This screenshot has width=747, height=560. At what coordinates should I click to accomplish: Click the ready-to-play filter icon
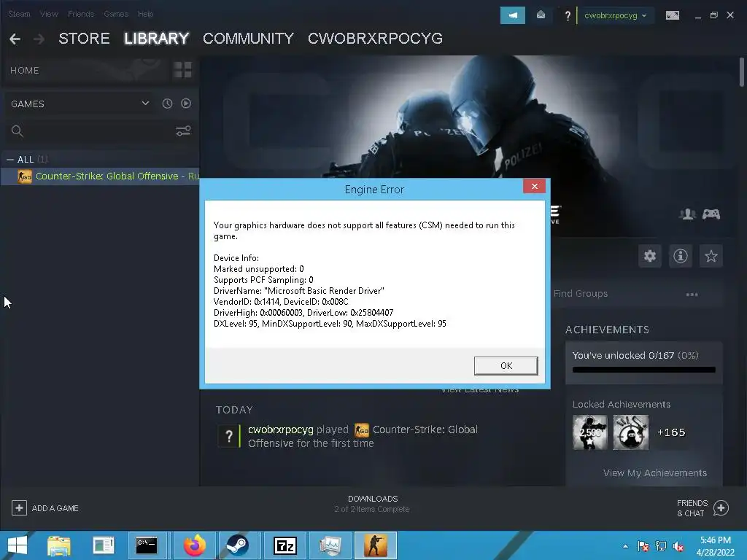186,104
